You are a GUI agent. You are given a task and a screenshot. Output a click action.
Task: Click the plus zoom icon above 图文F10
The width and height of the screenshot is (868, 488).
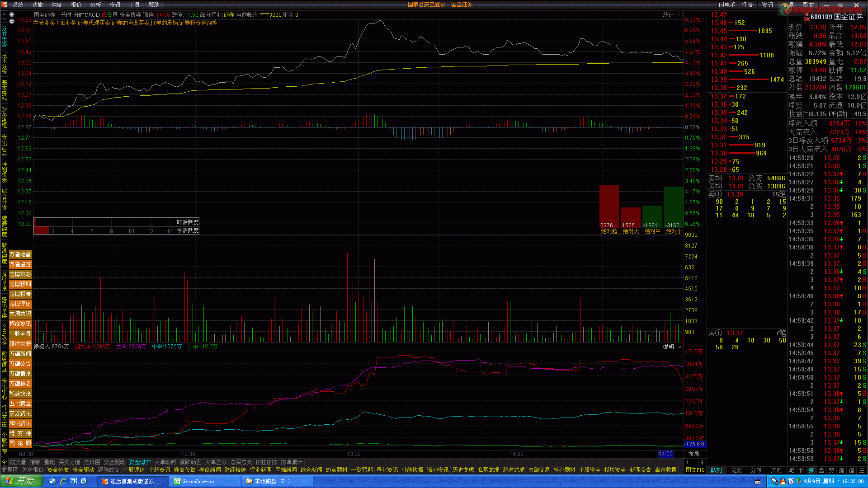point(688,462)
